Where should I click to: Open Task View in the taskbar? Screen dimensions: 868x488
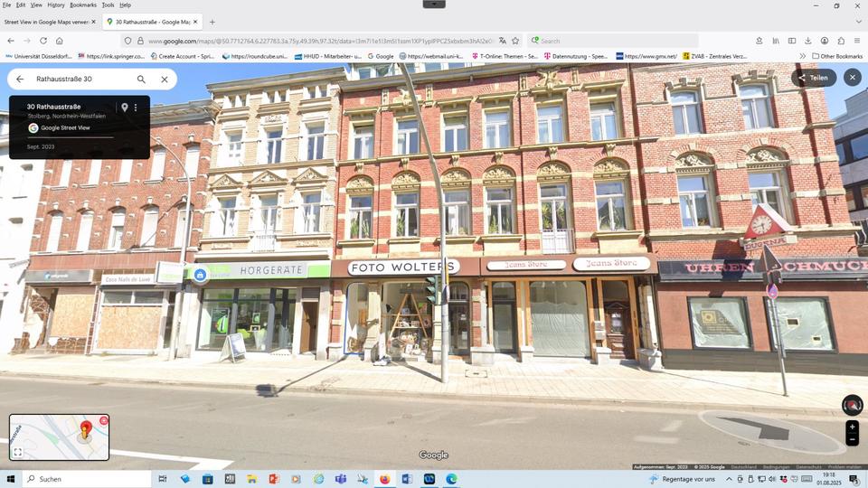(x=162, y=479)
